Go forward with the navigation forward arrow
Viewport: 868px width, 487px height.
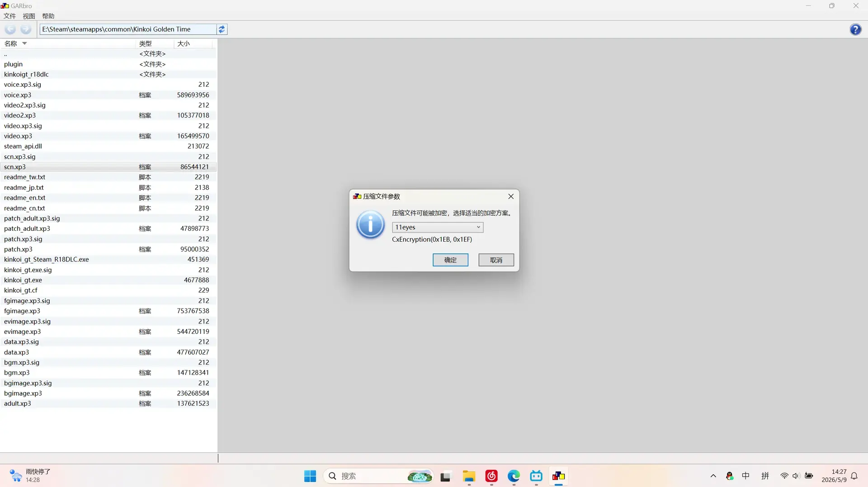coord(26,29)
